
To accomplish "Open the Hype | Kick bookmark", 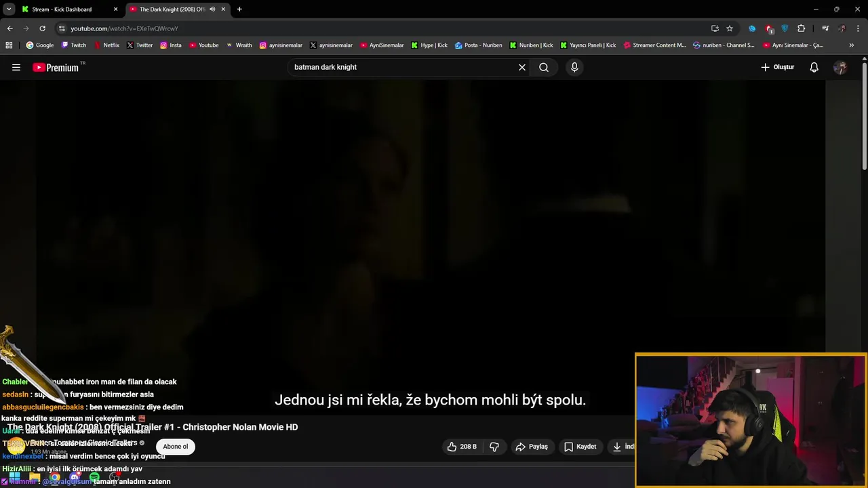I will (429, 45).
